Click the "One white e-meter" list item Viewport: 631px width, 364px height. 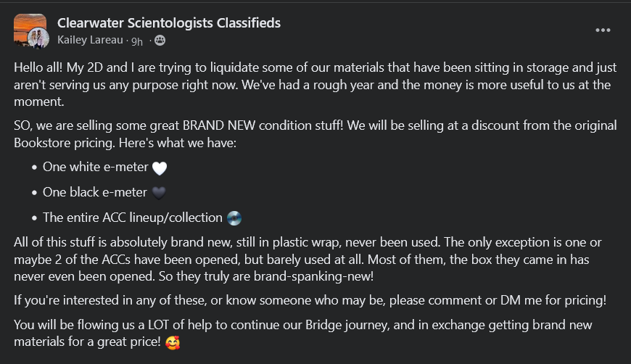96,168
